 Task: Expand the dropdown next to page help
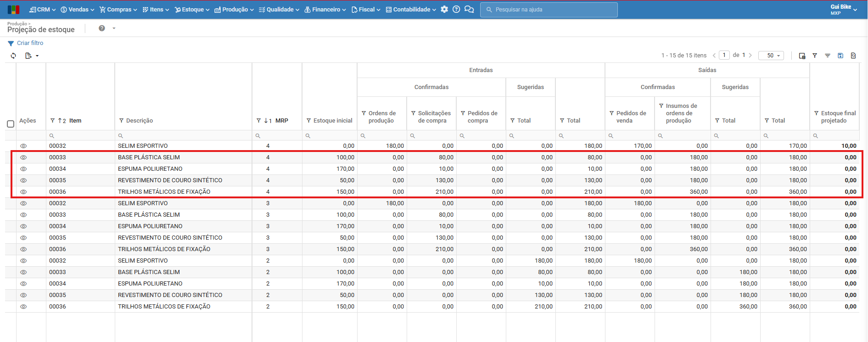pos(114,28)
